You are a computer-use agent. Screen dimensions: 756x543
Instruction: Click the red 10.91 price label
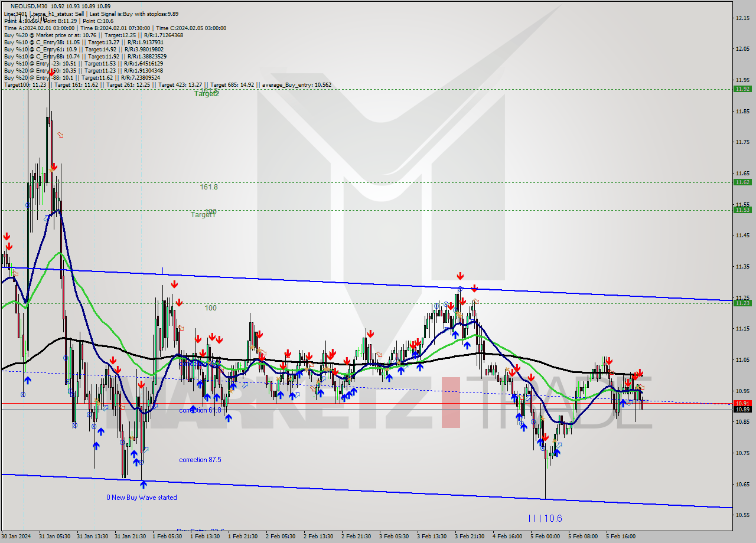(742, 403)
